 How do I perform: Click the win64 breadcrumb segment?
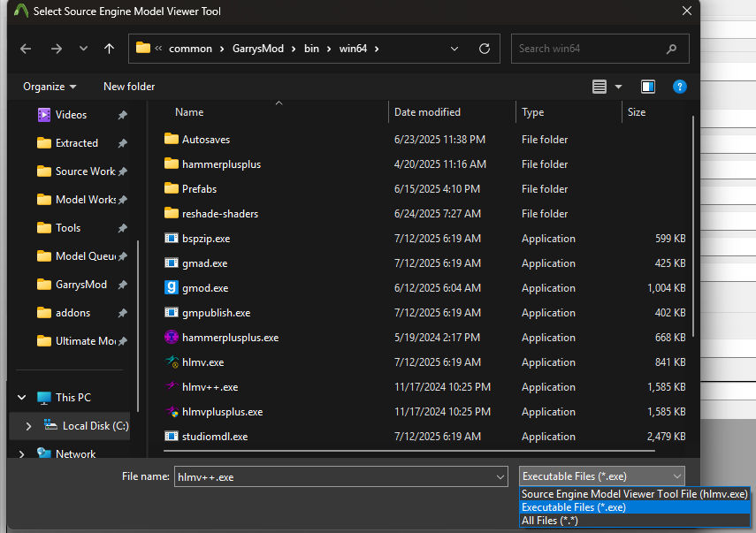[x=353, y=49]
